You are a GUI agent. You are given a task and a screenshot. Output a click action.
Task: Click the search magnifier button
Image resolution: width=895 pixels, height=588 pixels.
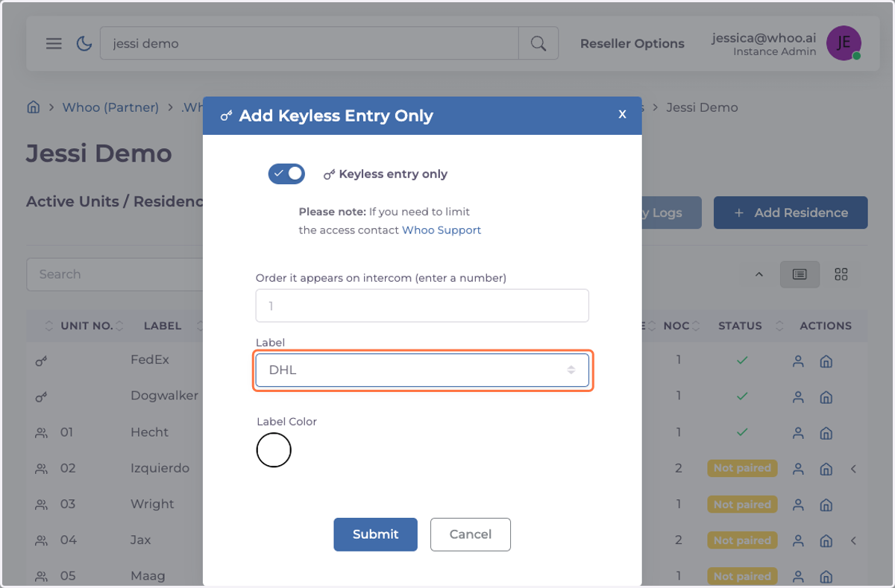click(538, 43)
